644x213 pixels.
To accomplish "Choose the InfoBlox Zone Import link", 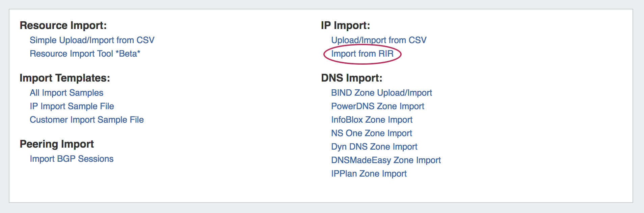I will [x=372, y=120].
